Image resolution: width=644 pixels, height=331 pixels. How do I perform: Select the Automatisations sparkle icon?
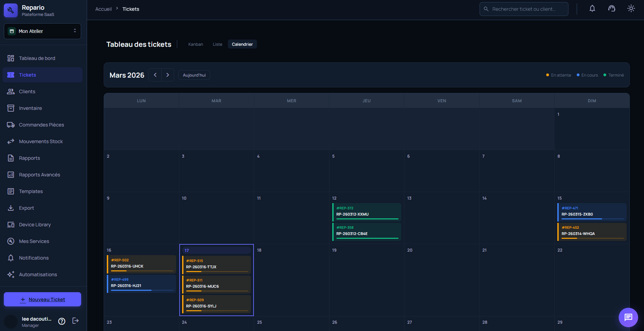(11, 274)
